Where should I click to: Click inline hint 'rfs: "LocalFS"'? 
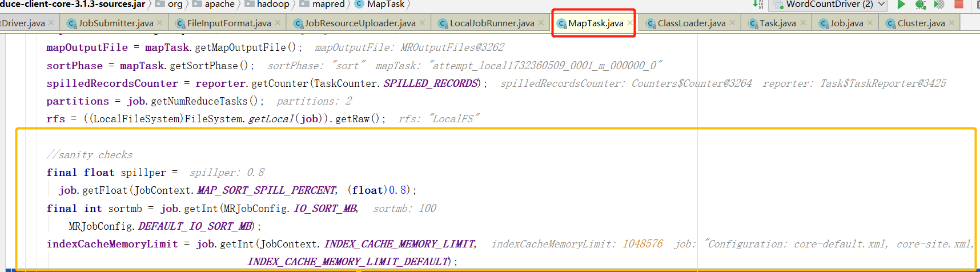pyautogui.click(x=439, y=119)
